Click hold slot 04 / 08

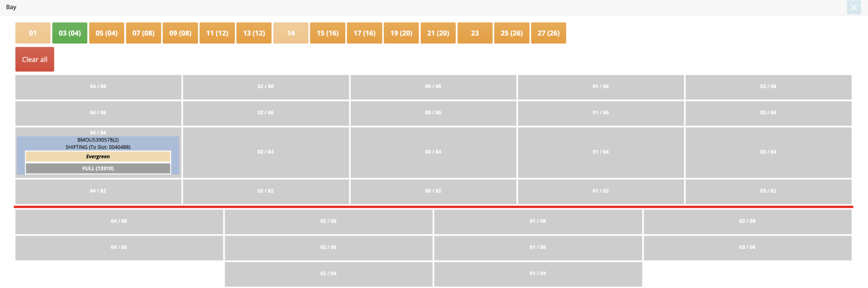(x=119, y=221)
